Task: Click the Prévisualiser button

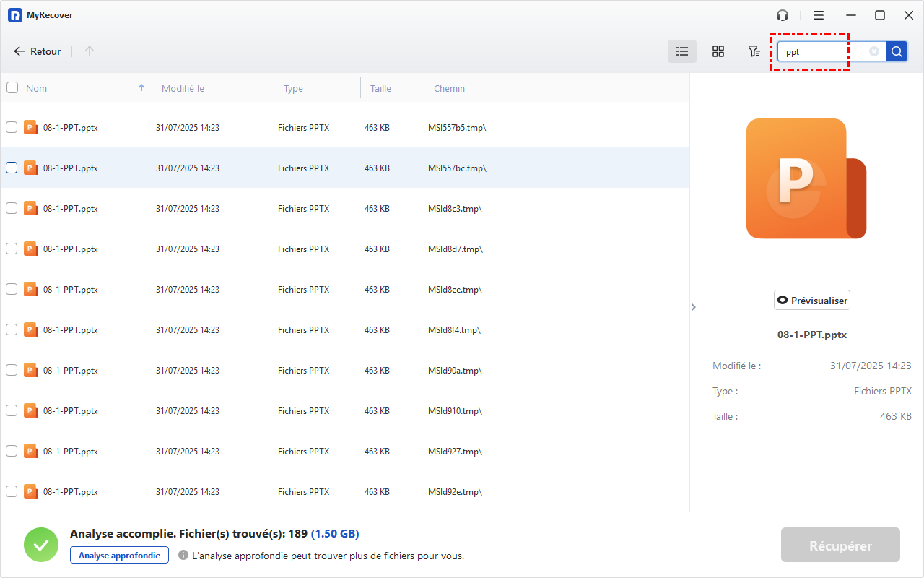Action: pyautogui.click(x=811, y=301)
